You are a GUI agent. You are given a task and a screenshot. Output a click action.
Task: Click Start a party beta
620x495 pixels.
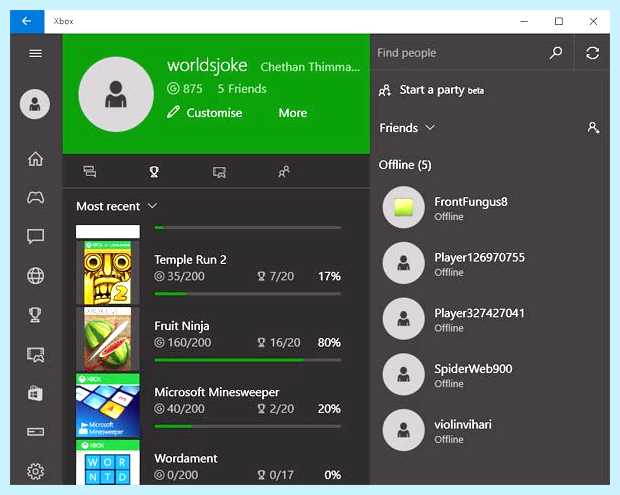(431, 90)
